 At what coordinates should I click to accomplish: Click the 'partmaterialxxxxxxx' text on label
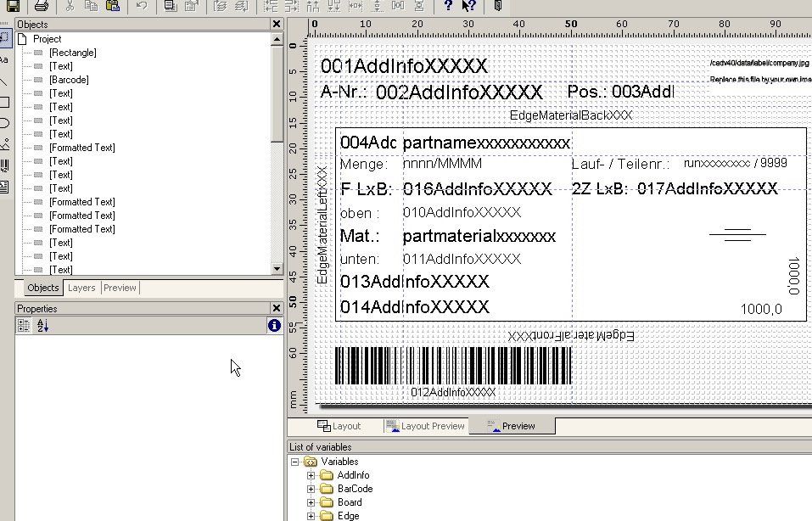[479, 236]
